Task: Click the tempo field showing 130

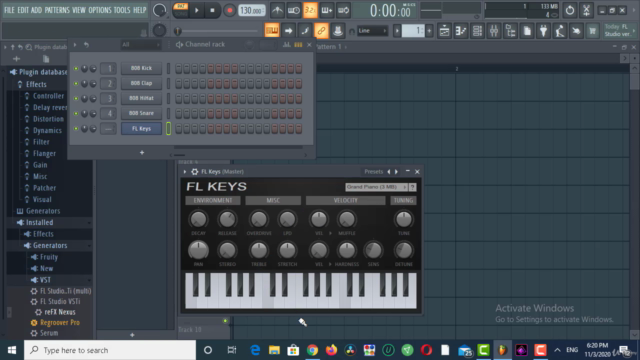Action: click(251, 11)
